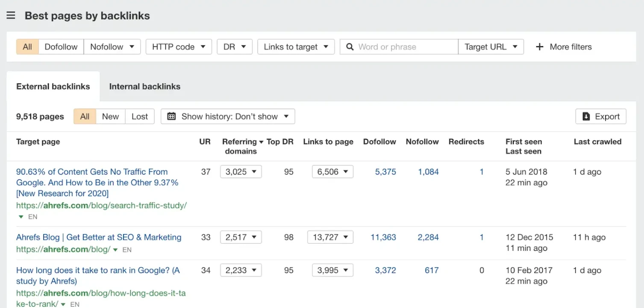Open the hamburger menu icon
The image size is (644, 308).
pos(11,16)
